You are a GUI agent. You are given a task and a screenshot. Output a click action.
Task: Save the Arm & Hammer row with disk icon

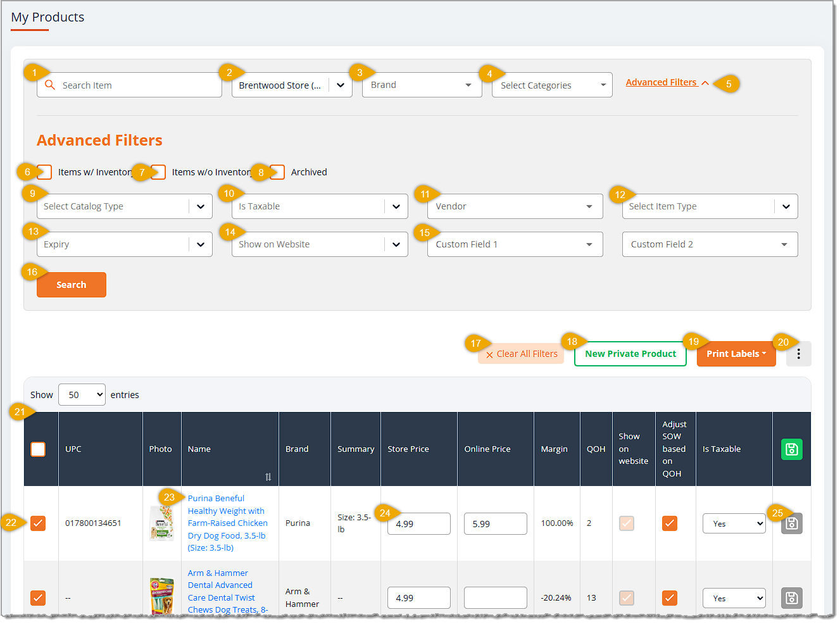tap(791, 598)
